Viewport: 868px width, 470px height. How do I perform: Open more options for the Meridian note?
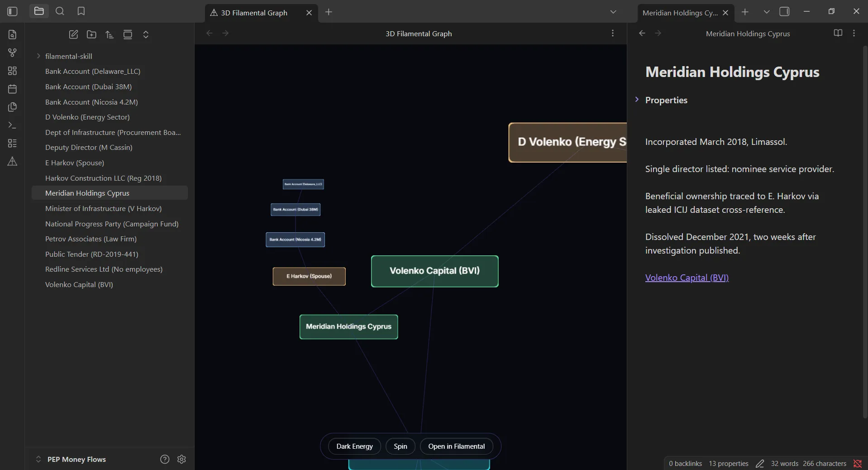(x=854, y=34)
